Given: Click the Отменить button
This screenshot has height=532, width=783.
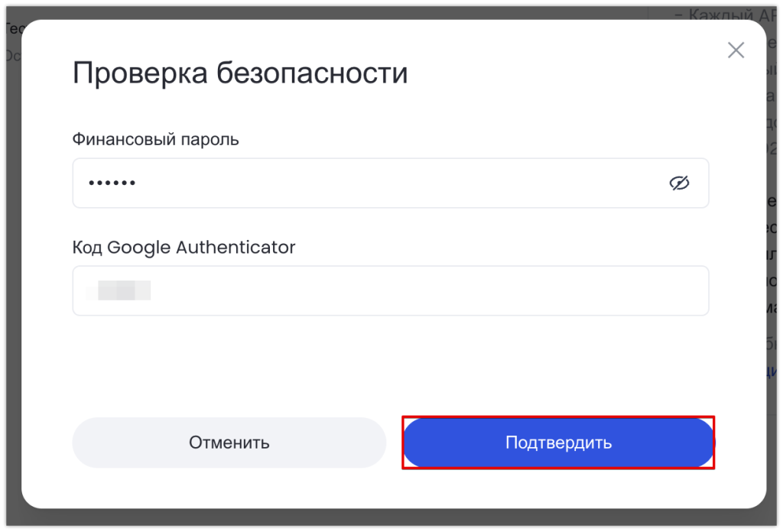Looking at the screenshot, I should 229,443.
